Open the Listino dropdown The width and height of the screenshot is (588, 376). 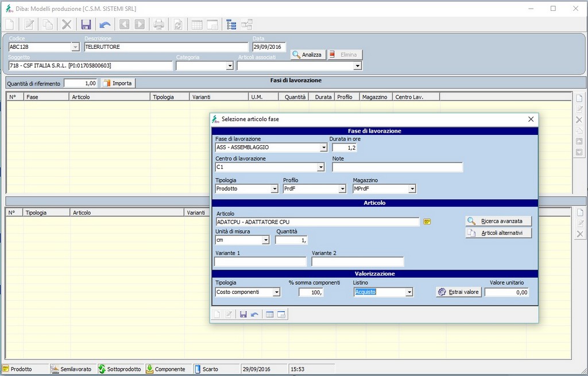(409, 292)
